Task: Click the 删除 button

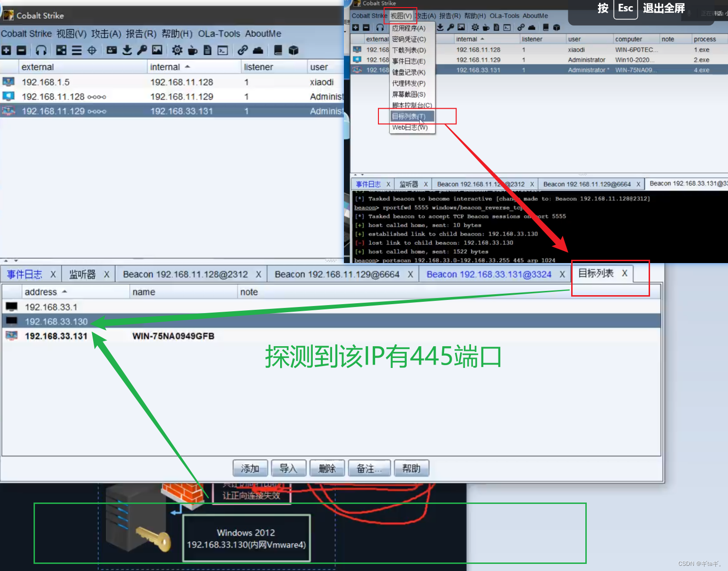Action: click(327, 469)
